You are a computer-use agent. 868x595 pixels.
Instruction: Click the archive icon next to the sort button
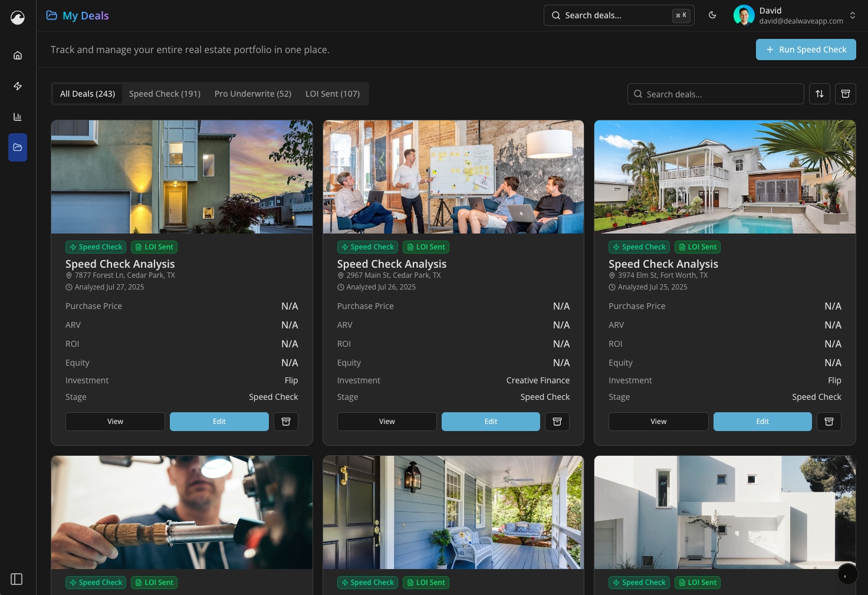click(x=846, y=93)
